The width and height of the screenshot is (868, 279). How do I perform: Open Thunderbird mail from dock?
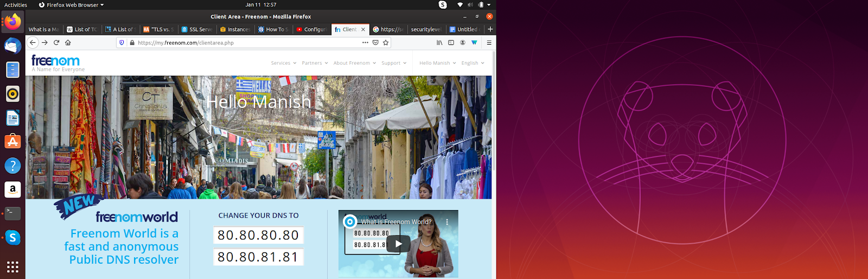point(12,46)
